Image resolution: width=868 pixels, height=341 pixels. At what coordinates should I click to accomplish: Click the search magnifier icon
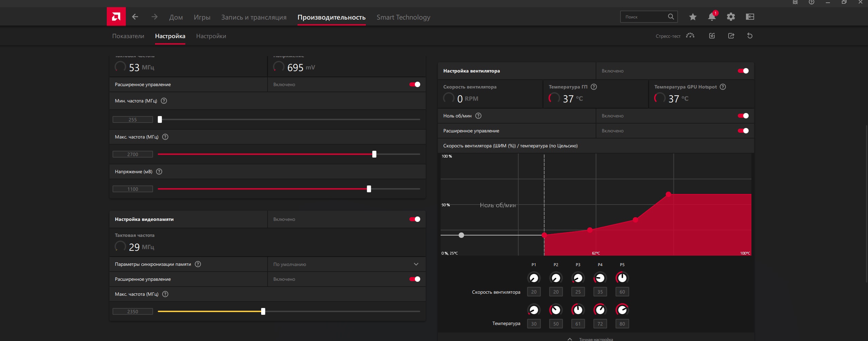670,17
